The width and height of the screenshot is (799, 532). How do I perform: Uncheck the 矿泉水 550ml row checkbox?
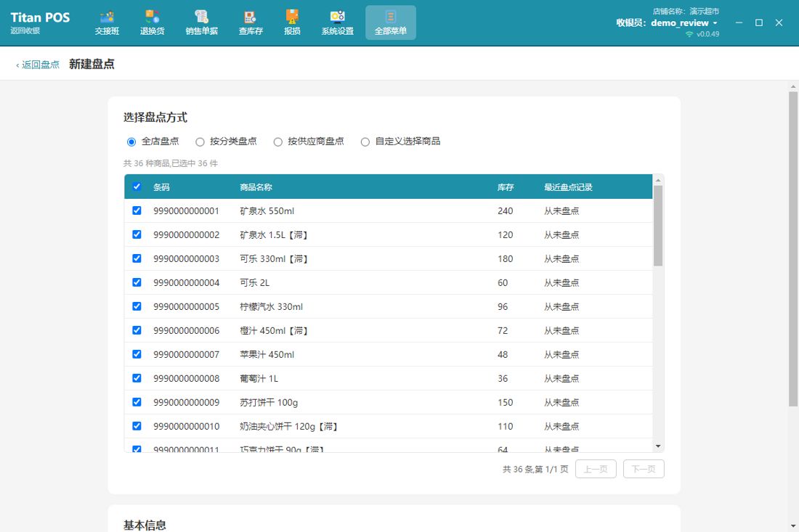pyautogui.click(x=137, y=210)
